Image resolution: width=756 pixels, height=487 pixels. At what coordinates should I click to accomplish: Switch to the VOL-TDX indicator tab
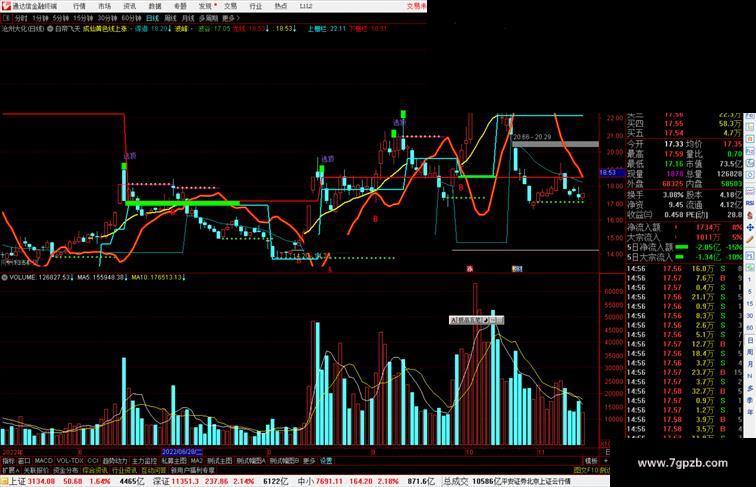(70, 461)
